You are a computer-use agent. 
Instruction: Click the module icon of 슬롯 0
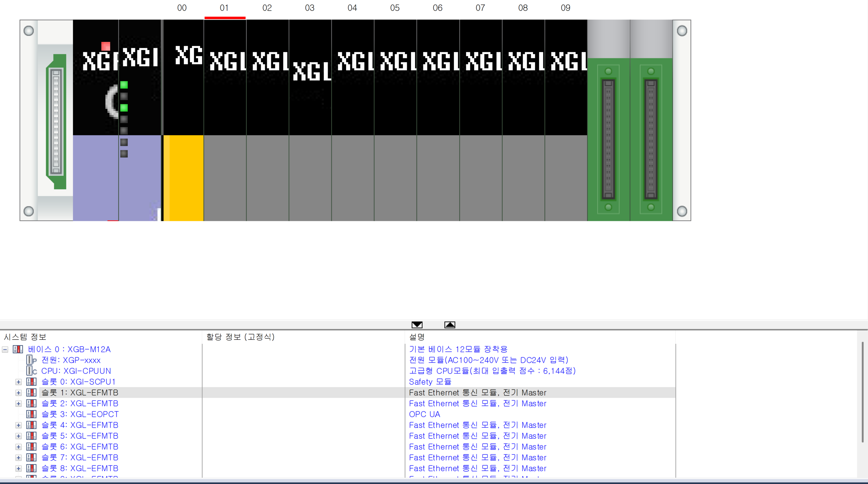click(x=31, y=382)
